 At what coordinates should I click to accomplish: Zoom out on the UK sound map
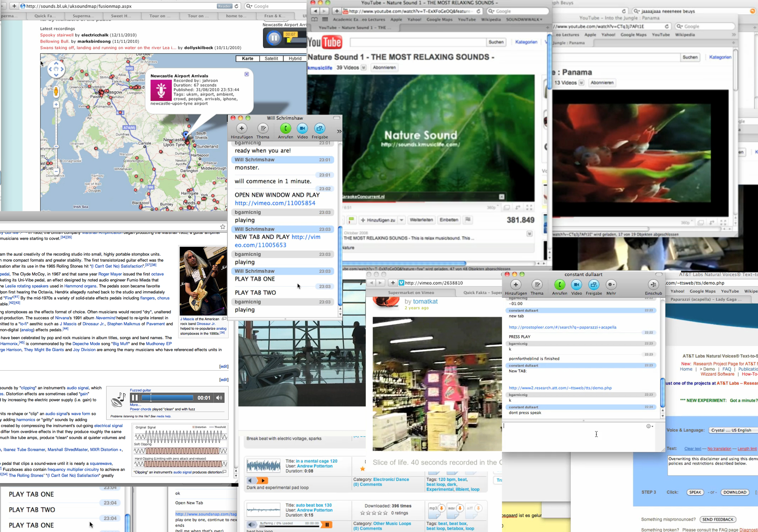56,171
